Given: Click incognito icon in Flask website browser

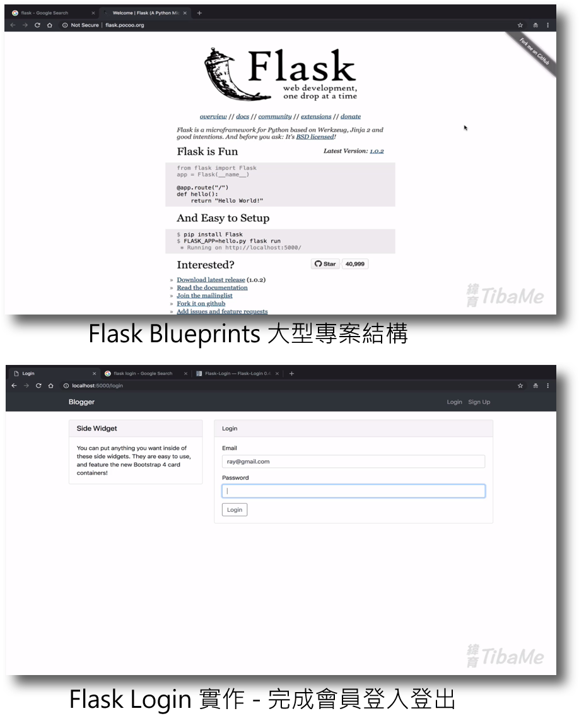Looking at the screenshot, I should 535,25.
